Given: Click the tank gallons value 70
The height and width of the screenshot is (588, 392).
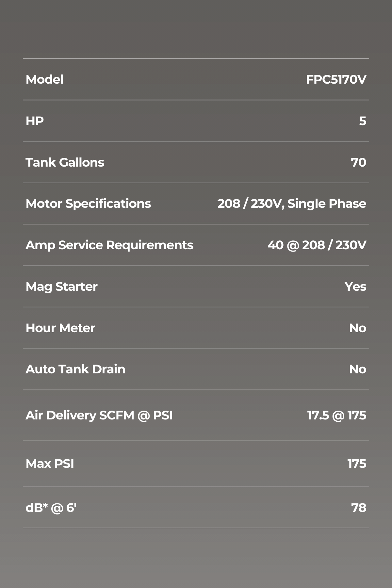Looking at the screenshot, I should pyautogui.click(x=358, y=162).
